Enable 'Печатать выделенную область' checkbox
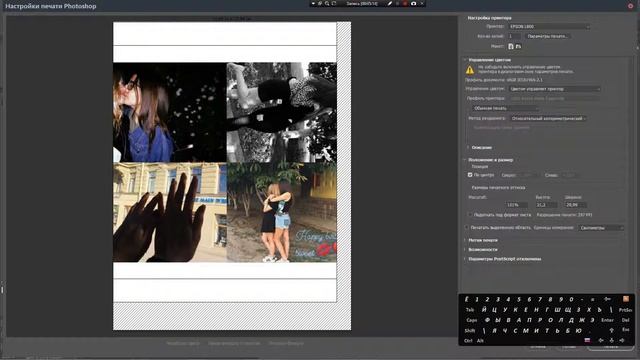640x360 pixels. 467,227
